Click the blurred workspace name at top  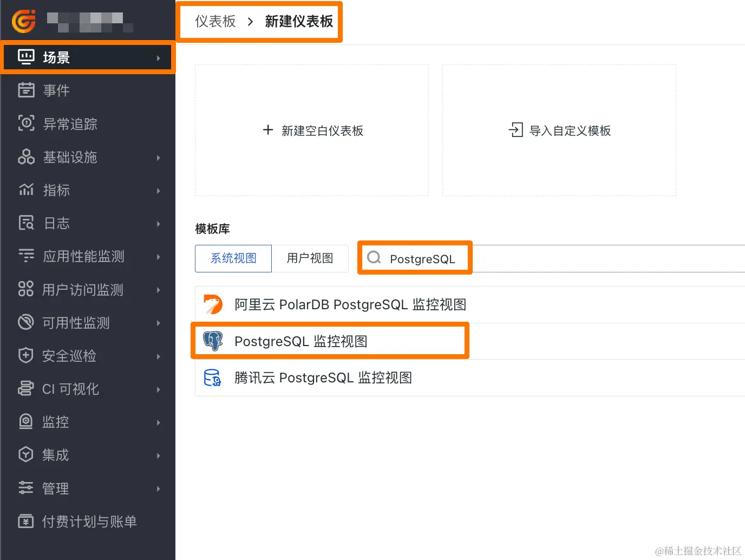pos(90,22)
